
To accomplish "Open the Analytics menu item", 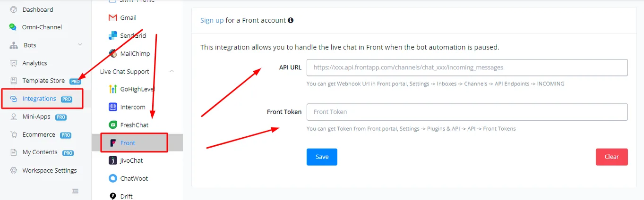I will [34, 63].
